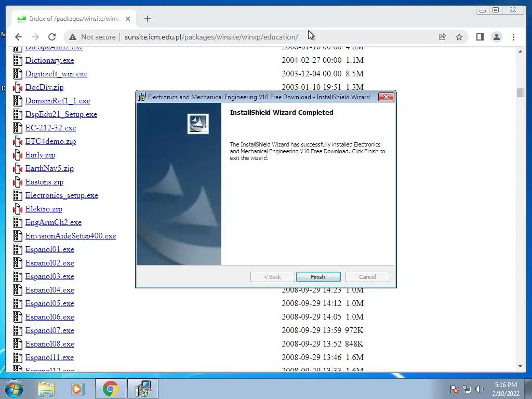Image resolution: width=532 pixels, height=399 pixels.
Task: Click Espanol11.exe link
Action: [49, 357]
